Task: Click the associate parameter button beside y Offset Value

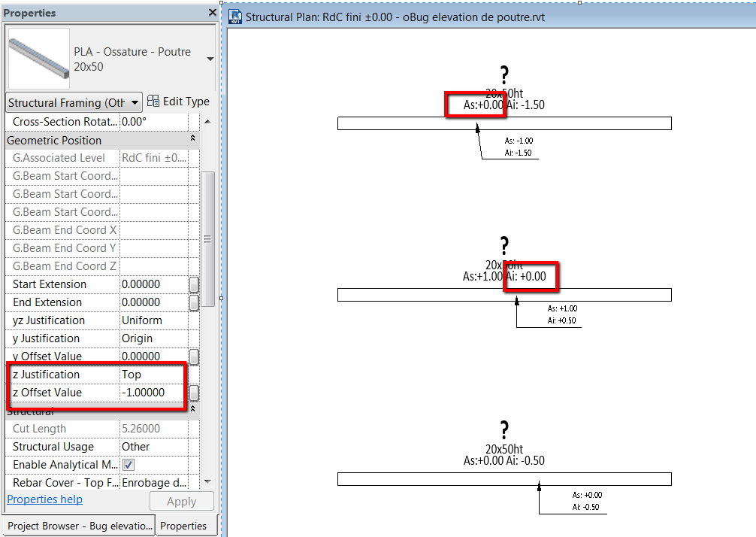Action: click(x=194, y=355)
